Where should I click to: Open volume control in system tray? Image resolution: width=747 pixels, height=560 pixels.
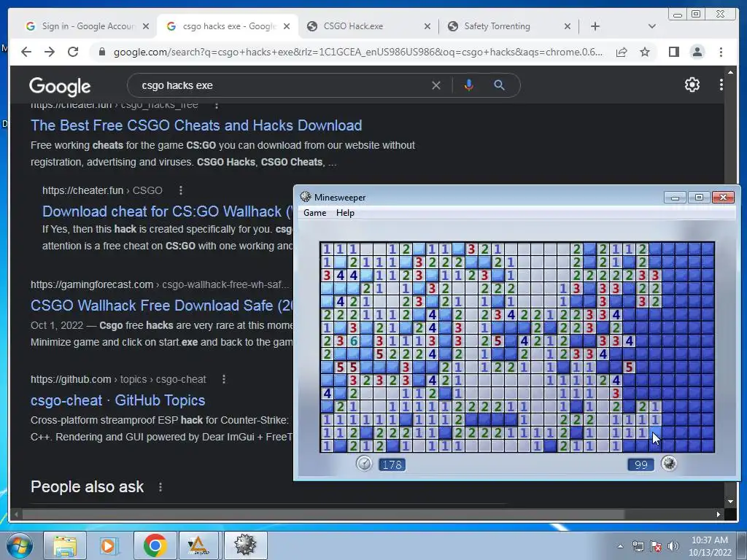coord(673,547)
